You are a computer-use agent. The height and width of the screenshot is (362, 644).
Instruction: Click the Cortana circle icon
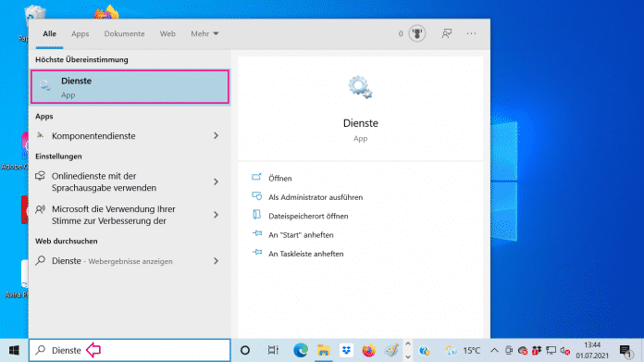coord(245,350)
